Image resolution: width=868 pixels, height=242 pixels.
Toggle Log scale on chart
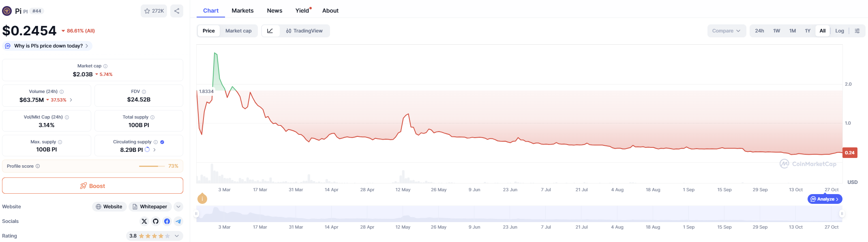(839, 31)
